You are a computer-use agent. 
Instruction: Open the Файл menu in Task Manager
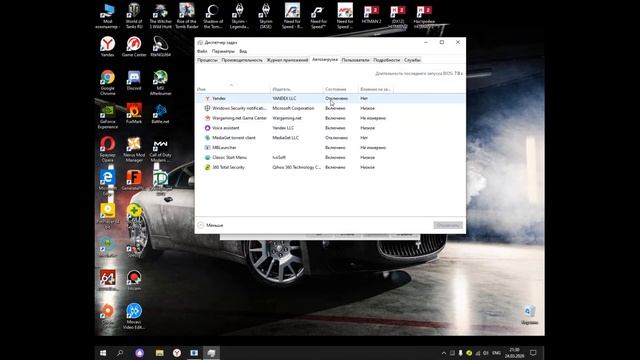[x=202, y=51]
